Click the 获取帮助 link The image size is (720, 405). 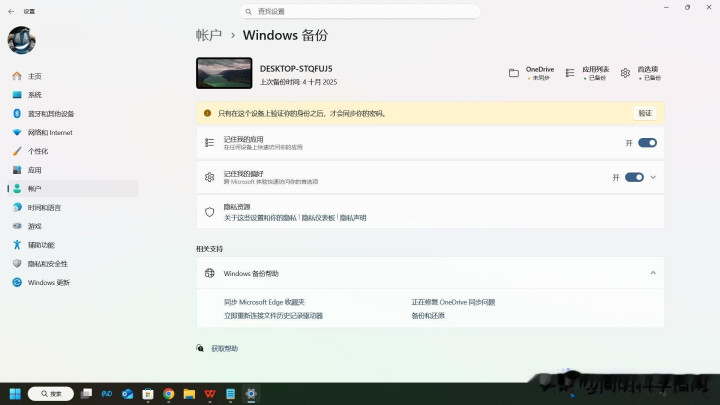click(224, 348)
